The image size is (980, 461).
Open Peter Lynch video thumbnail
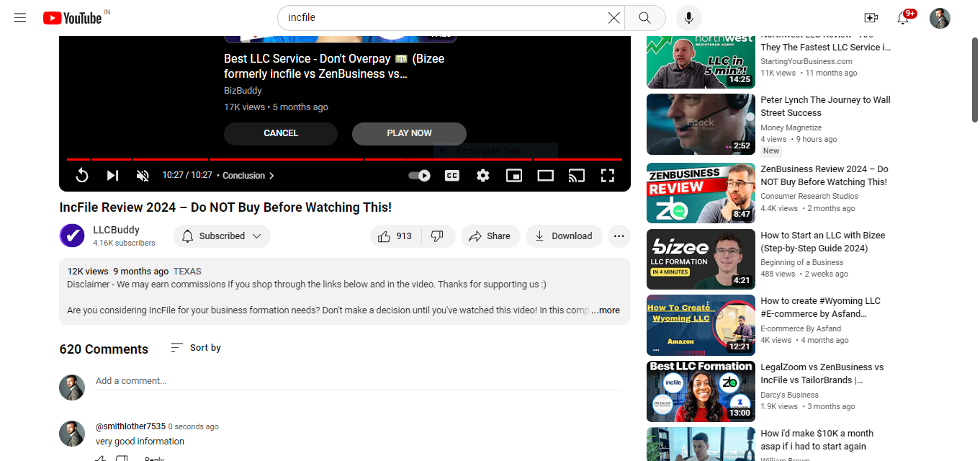[x=701, y=124]
